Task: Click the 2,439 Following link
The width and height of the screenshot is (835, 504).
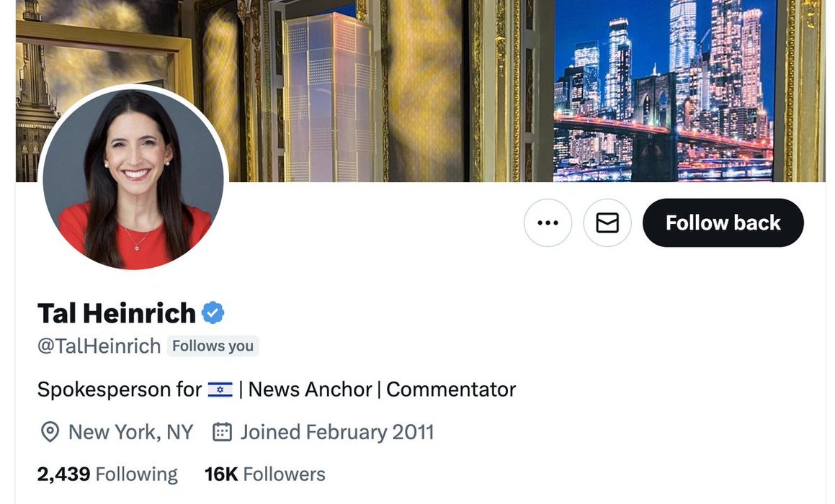Action: (x=107, y=474)
